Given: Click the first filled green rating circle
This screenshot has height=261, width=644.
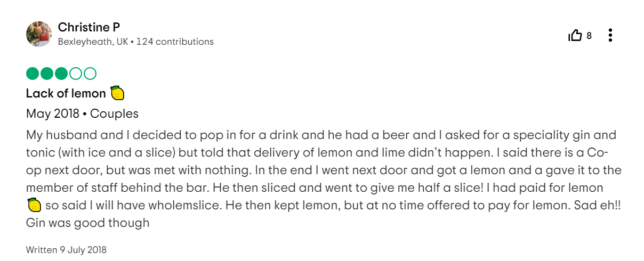Looking at the screenshot, I should [33, 74].
